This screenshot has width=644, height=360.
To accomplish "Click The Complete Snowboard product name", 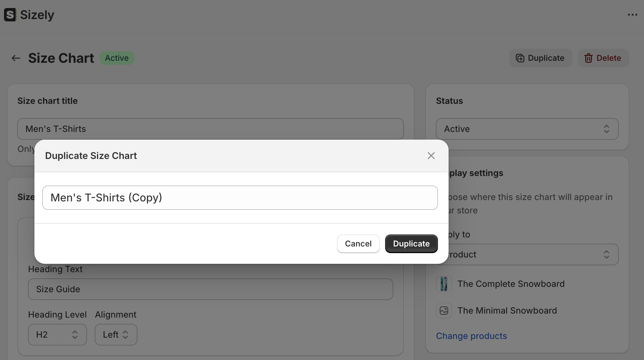I will [511, 284].
